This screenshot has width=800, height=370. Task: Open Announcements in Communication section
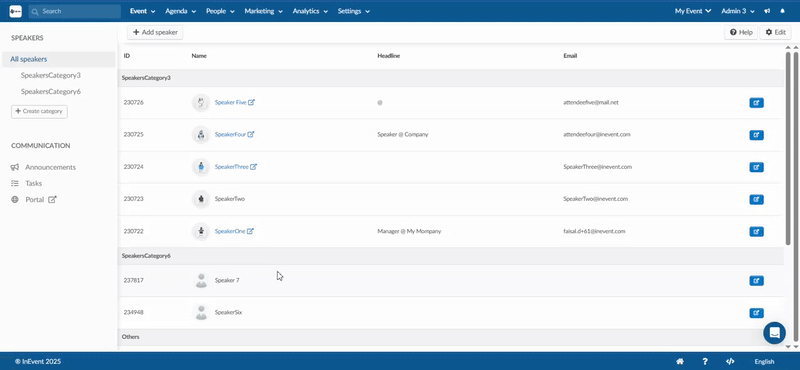51,167
